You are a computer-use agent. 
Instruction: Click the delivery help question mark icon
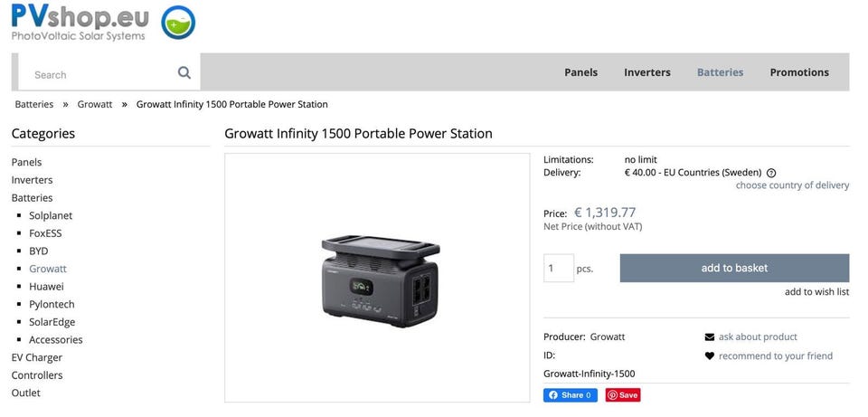pyautogui.click(x=771, y=173)
